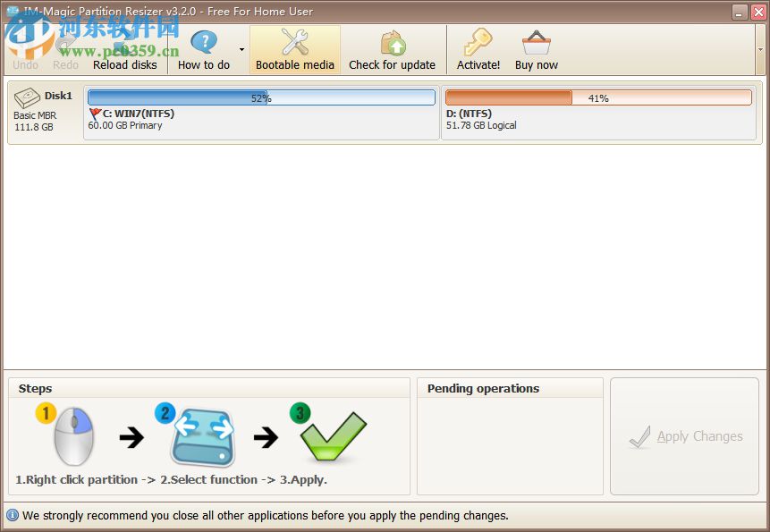This screenshot has width=770, height=532.
Task: Click the red boot flag on C: partition
Action: coord(96,114)
